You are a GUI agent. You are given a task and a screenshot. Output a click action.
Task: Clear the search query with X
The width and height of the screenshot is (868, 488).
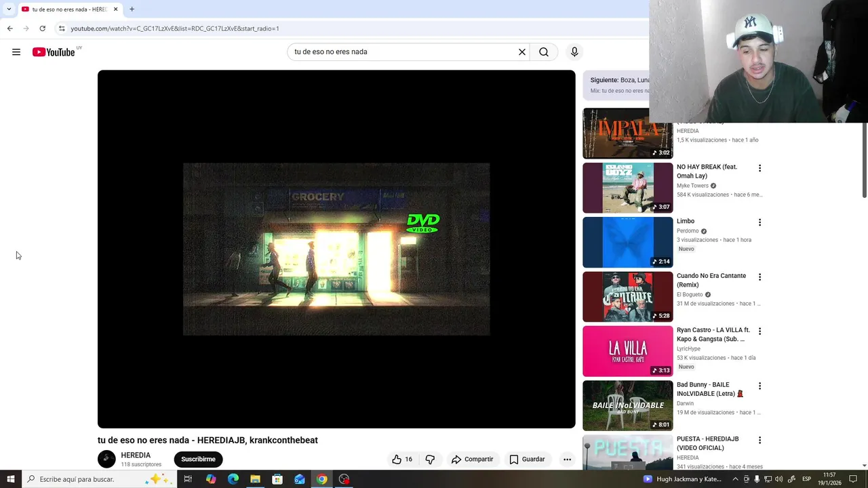click(x=522, y=52)
